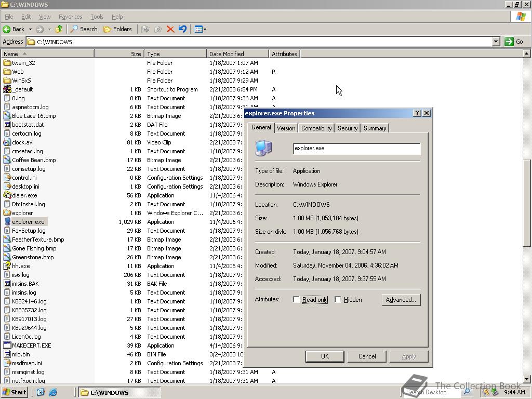
Task: Click the Forward arrow icon
Action: pos(39,29)
